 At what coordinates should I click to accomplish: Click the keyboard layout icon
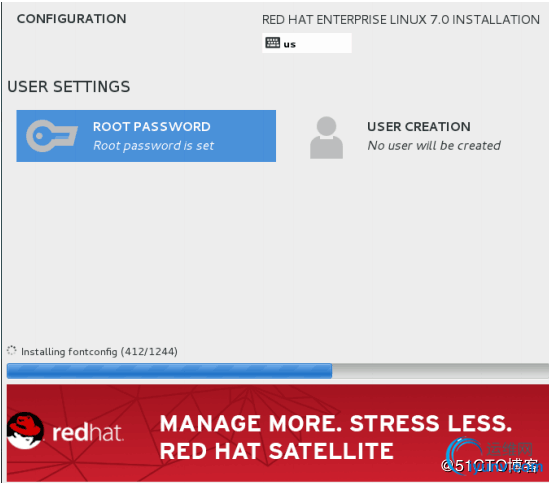(x=272, y=43)
